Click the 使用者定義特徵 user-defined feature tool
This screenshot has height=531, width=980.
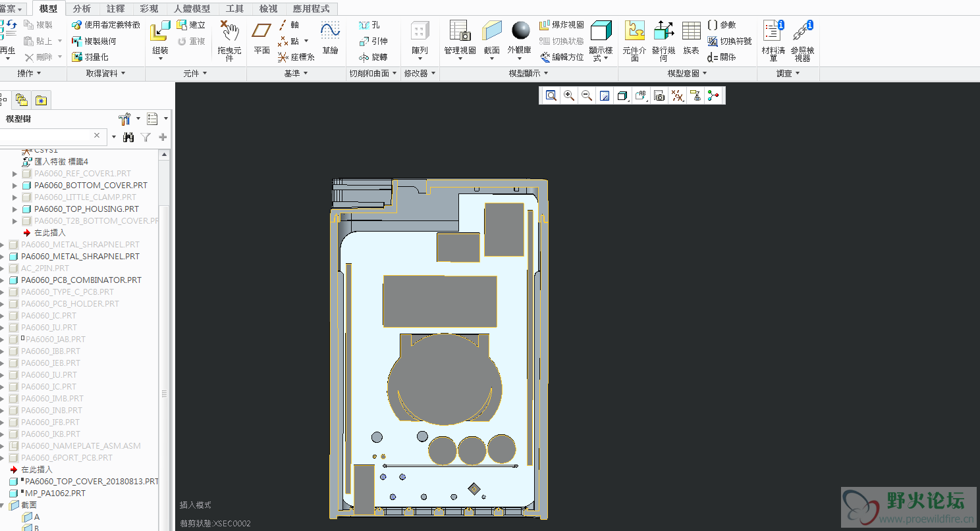(105, 25)
